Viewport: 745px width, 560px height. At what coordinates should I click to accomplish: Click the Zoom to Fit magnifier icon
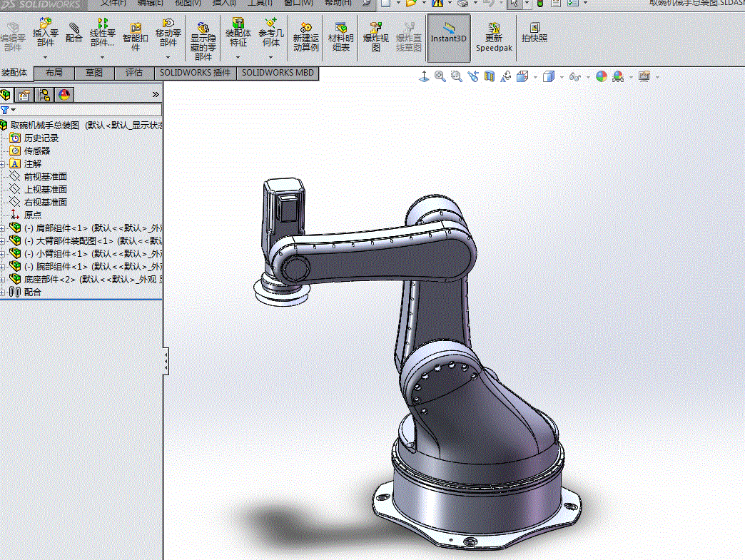click(440, 76)
